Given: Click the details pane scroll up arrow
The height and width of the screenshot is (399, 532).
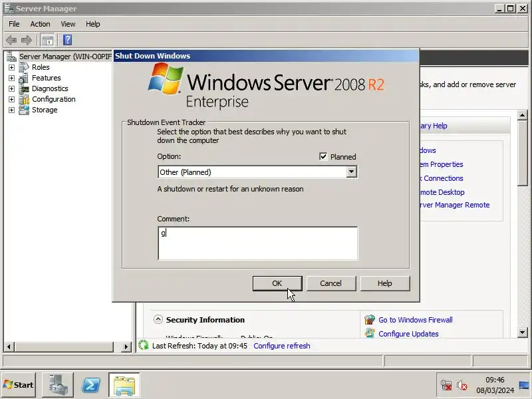Looking at the screenshot, I should [523, 115].
